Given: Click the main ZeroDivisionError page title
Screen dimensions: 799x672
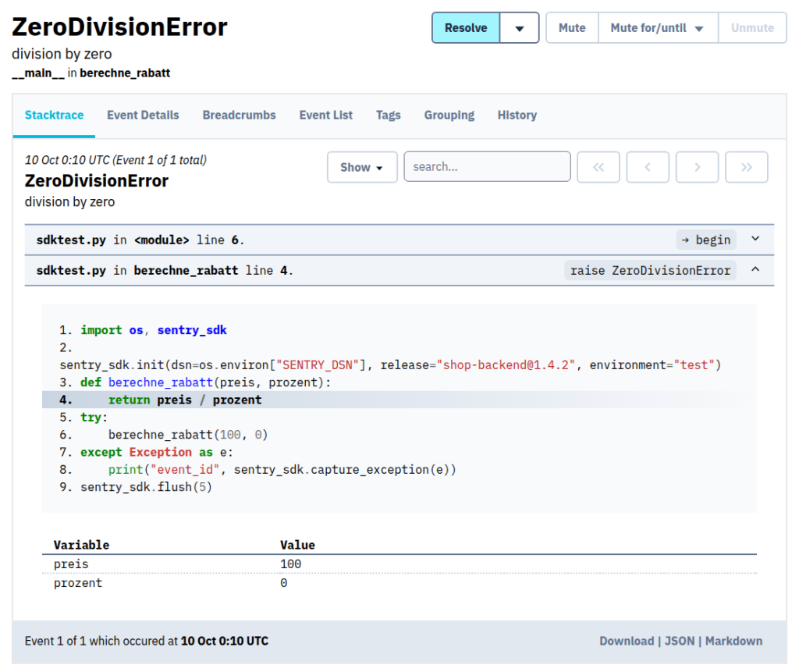Looking at the screenshot, I should point(119,27).
